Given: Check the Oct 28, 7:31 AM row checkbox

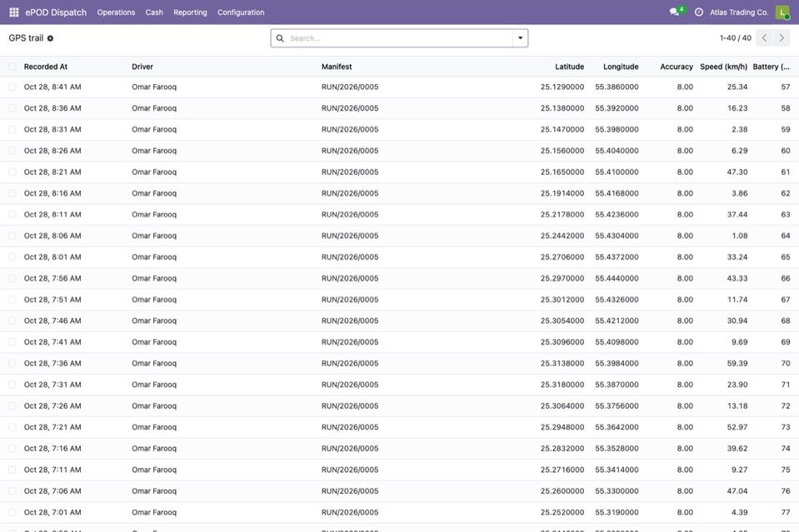Looking at the screenshot, I should pos(12,385).
